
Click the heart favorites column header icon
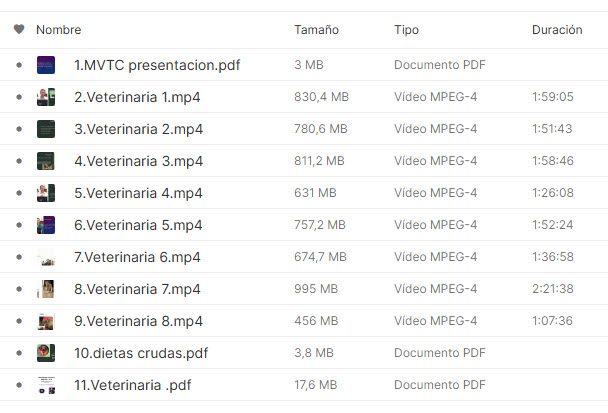(19, 29)
